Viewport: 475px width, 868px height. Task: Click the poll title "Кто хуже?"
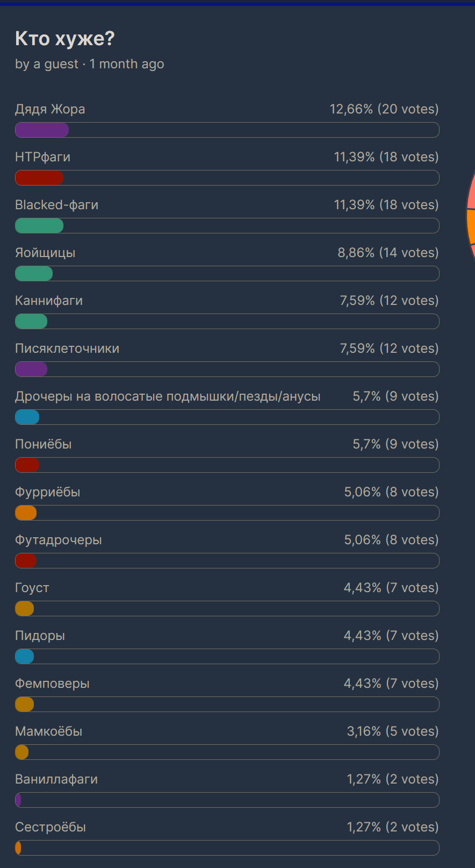pyautogui.click(x=64, y=39)
